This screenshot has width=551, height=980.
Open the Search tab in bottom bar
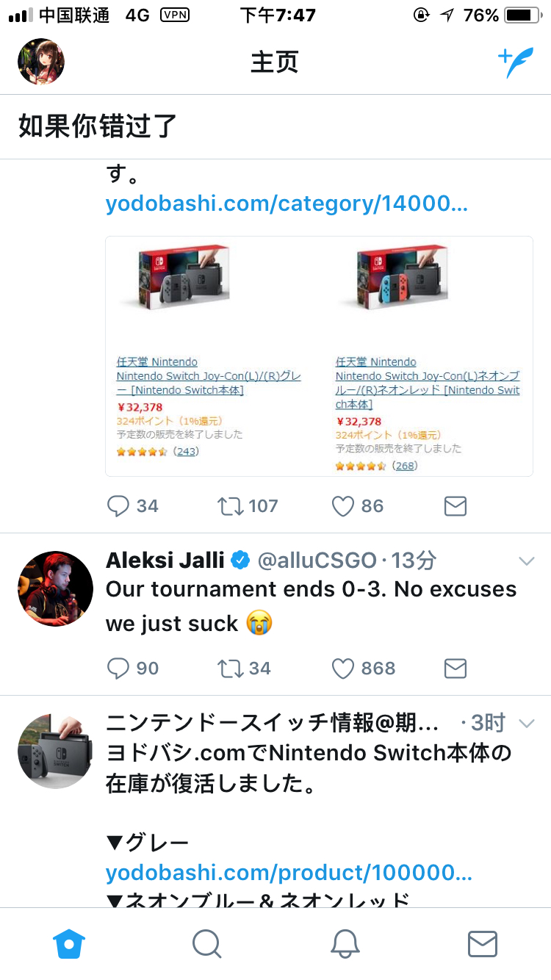[x=206, y=943]
